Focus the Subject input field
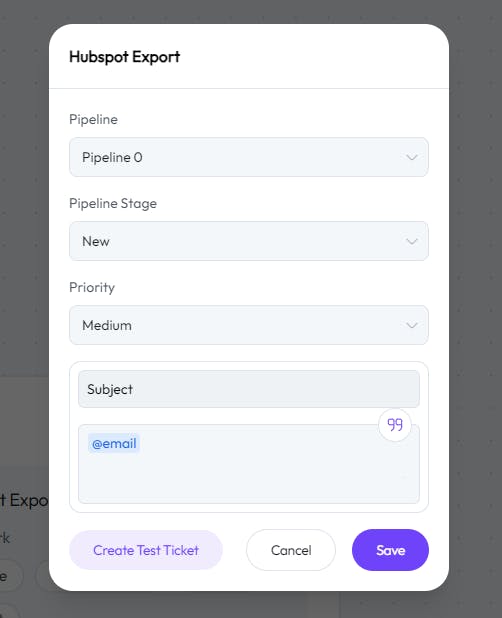This screenshot has height=618, width=502. pyautogui.click(x=249, y=389)
